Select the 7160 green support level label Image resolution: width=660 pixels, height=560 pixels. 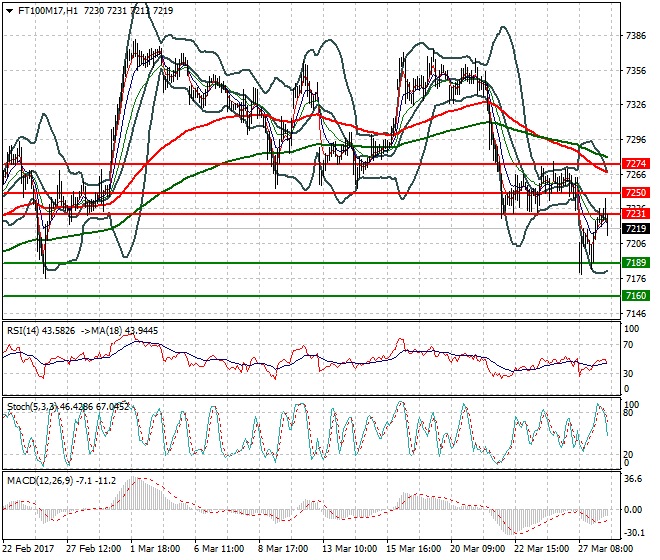click(635, 296)
